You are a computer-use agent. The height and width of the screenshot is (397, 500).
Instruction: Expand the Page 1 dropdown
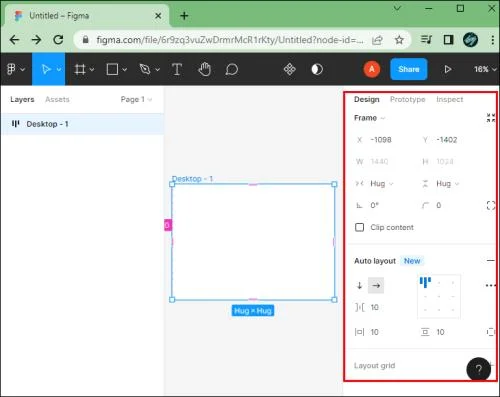click(136, 99)
